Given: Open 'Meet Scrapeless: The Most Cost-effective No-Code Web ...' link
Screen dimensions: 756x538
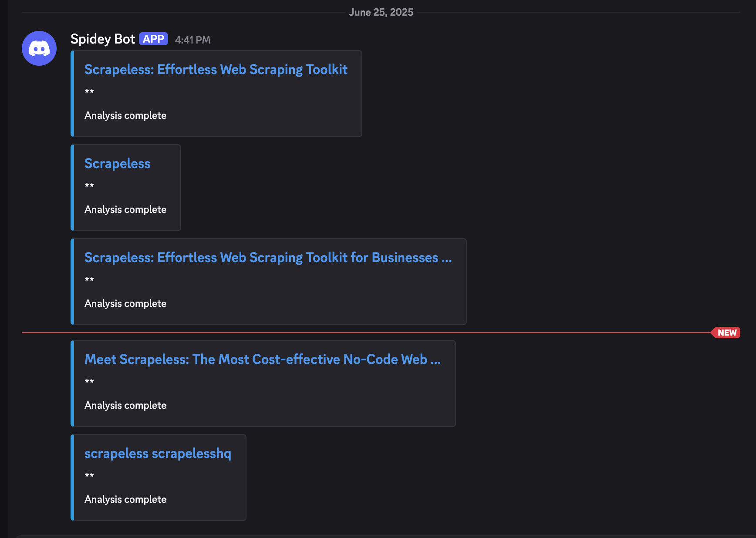Looking at the screenshot, I should tap(263, 360).
